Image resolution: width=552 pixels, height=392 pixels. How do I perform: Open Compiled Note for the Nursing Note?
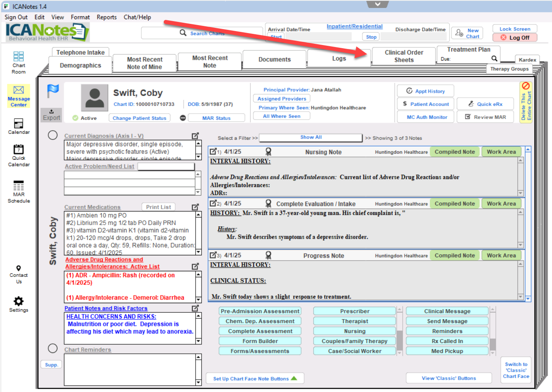pyautogui.click(x=454, y=152)
